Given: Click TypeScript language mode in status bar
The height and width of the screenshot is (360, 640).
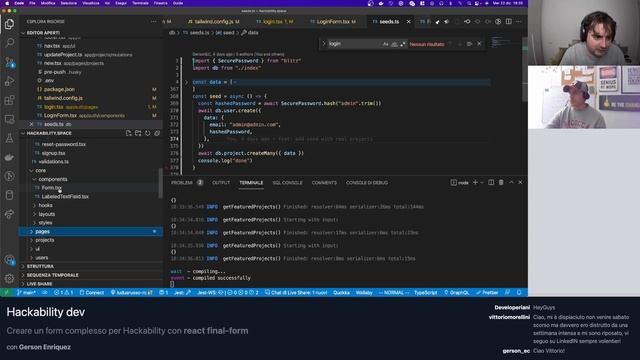Looking at the screenshot, I should coord(425,292).
